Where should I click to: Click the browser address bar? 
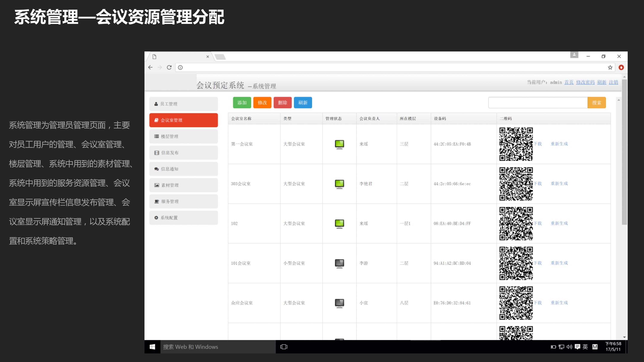coord(395,68)
